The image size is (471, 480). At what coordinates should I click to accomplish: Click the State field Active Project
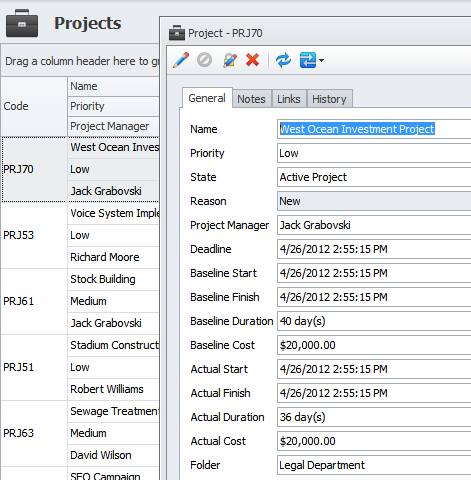point(374,177)
